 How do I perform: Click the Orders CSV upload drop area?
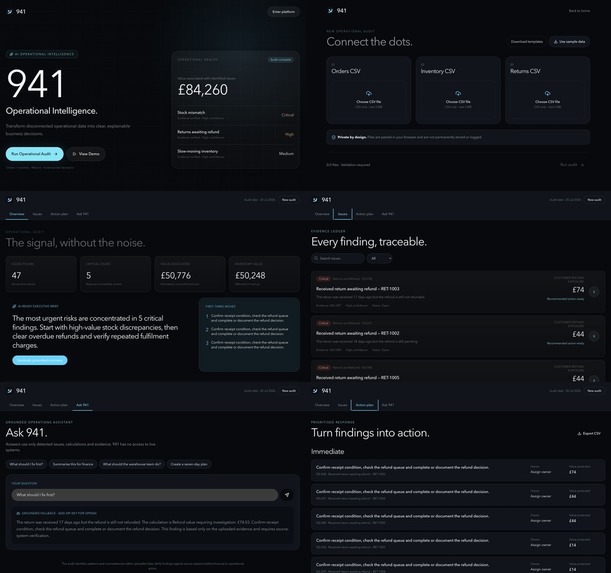tap(369, 99)
